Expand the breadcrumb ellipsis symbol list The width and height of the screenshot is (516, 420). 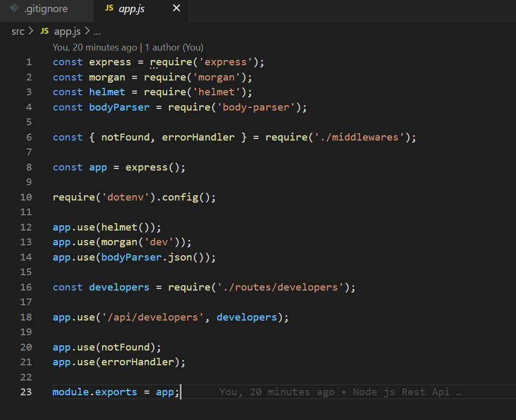tap(97, 32)
